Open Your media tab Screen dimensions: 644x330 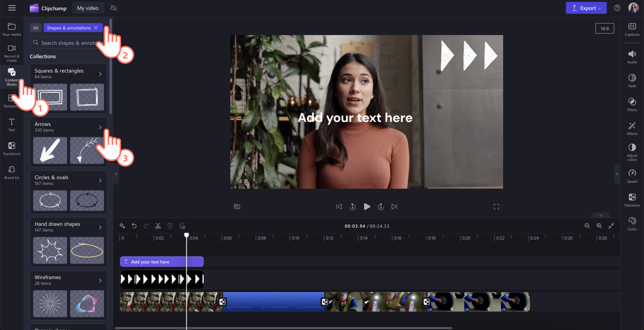[12, 29]
